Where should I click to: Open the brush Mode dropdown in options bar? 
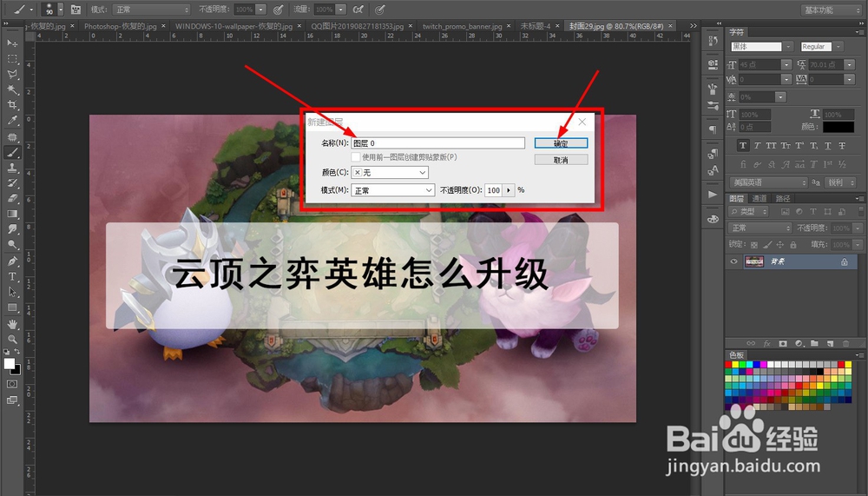(151, 10)
